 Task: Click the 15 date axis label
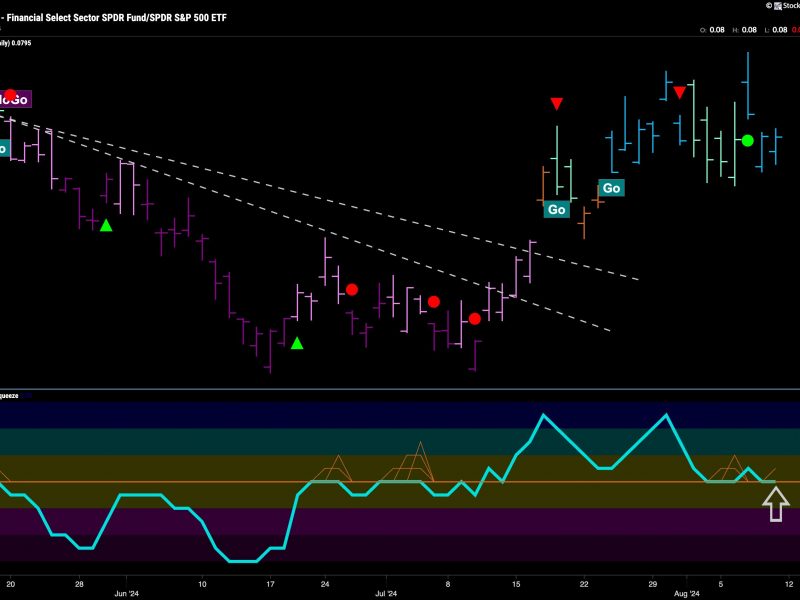point(516,584)
